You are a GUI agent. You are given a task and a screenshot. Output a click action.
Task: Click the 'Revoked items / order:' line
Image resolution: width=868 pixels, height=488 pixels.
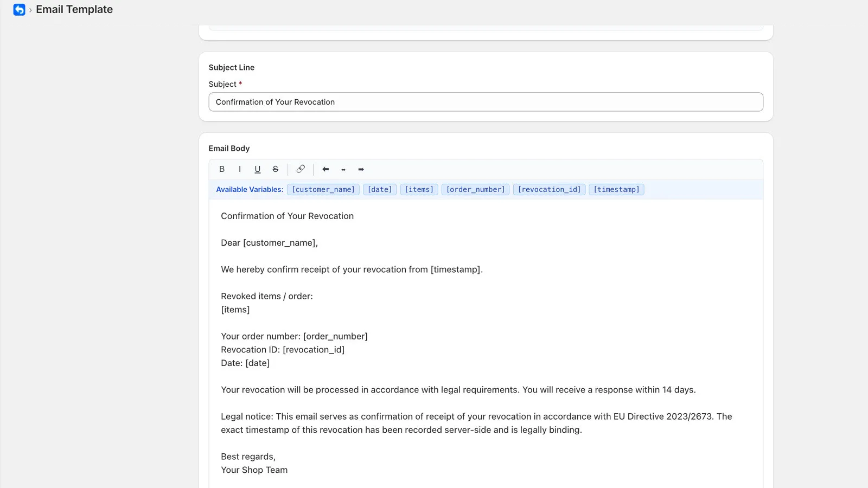click(x=267, y=296)
